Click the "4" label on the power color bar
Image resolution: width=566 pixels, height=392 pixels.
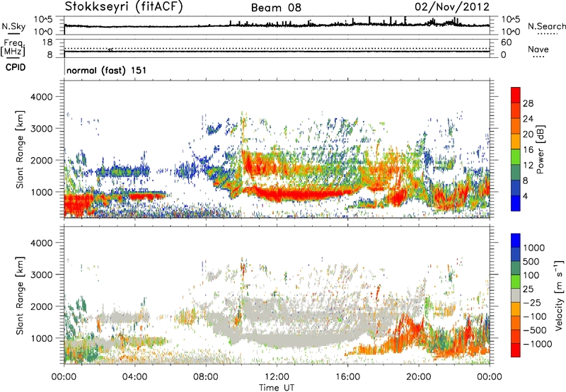click(x=525, y=197)
